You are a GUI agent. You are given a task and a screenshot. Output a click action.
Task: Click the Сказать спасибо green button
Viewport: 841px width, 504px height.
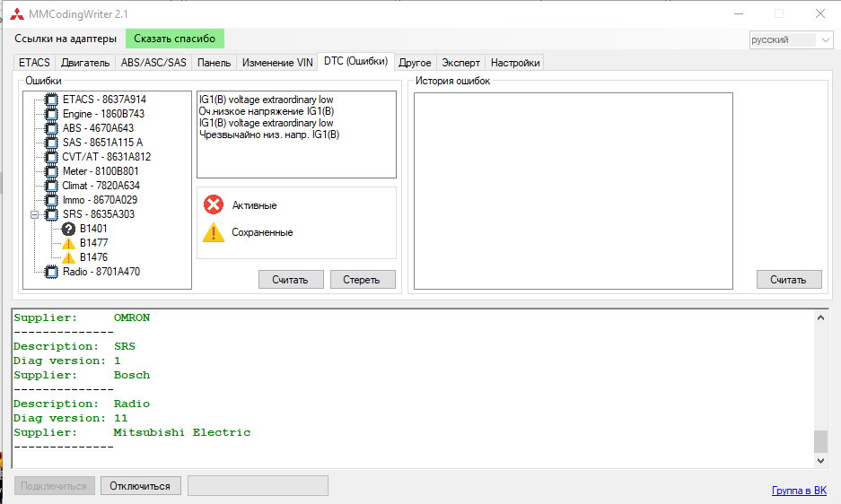[174, 39]
